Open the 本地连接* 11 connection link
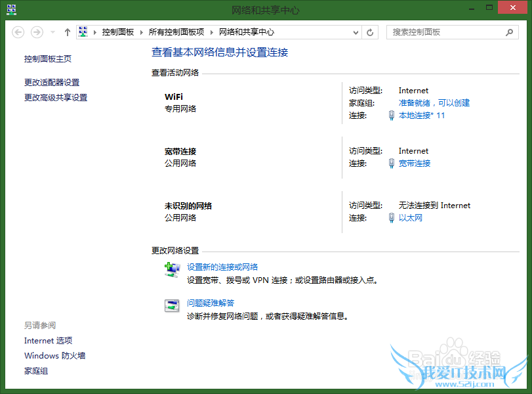The image size is (532, 394). click(422, 116)
